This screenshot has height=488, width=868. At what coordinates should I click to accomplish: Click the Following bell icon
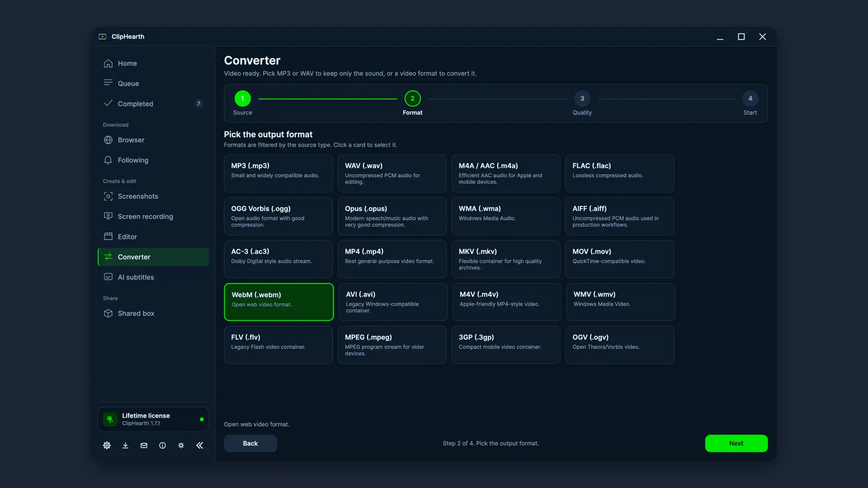pyautogui.click(x=108, y=160)
